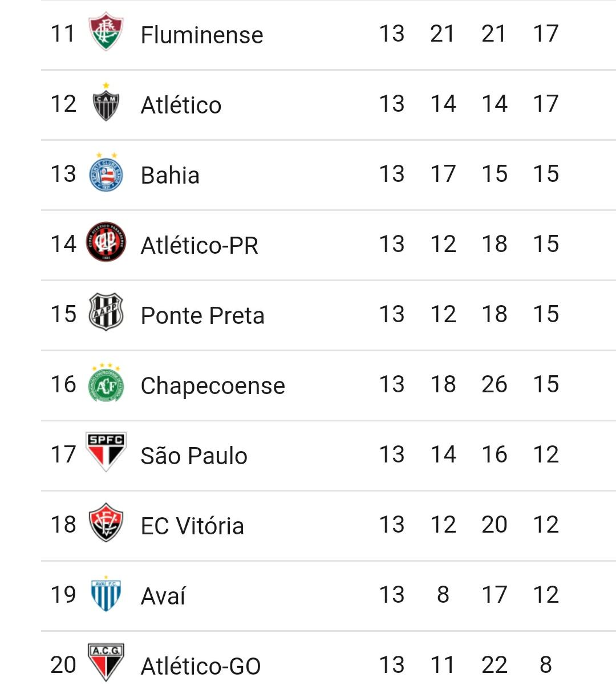
Task: Click the Atlético-GO team name
Action: pos(201,666)
